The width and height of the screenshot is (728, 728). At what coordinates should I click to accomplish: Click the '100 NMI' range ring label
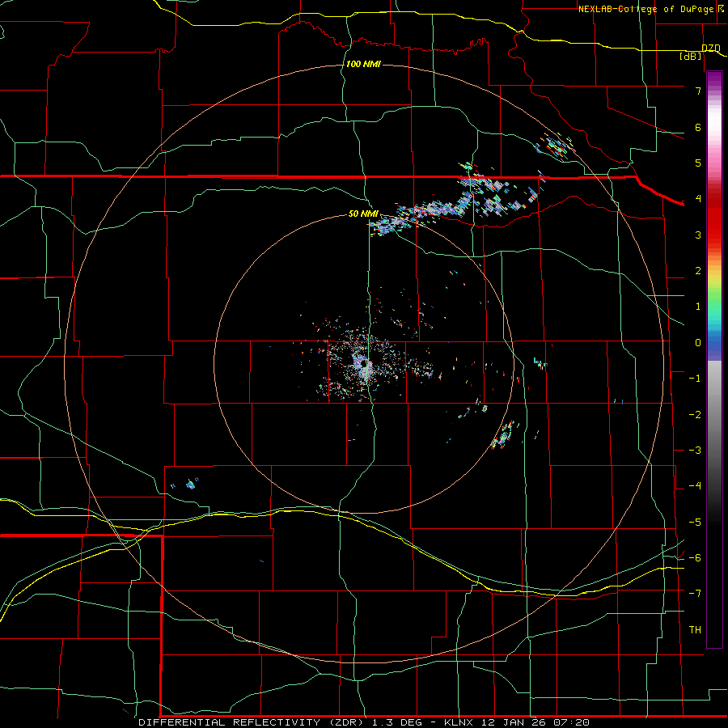point(363,64)
